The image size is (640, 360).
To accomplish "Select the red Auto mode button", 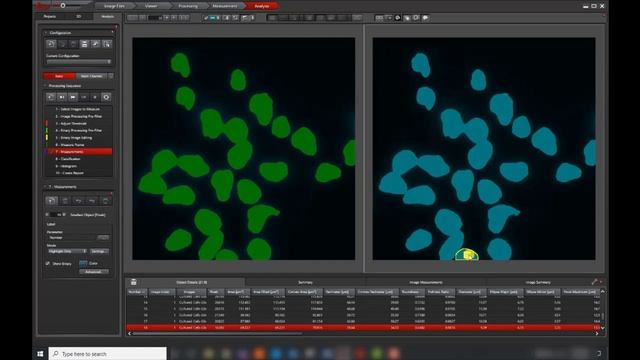I will (x=59, y=76).
